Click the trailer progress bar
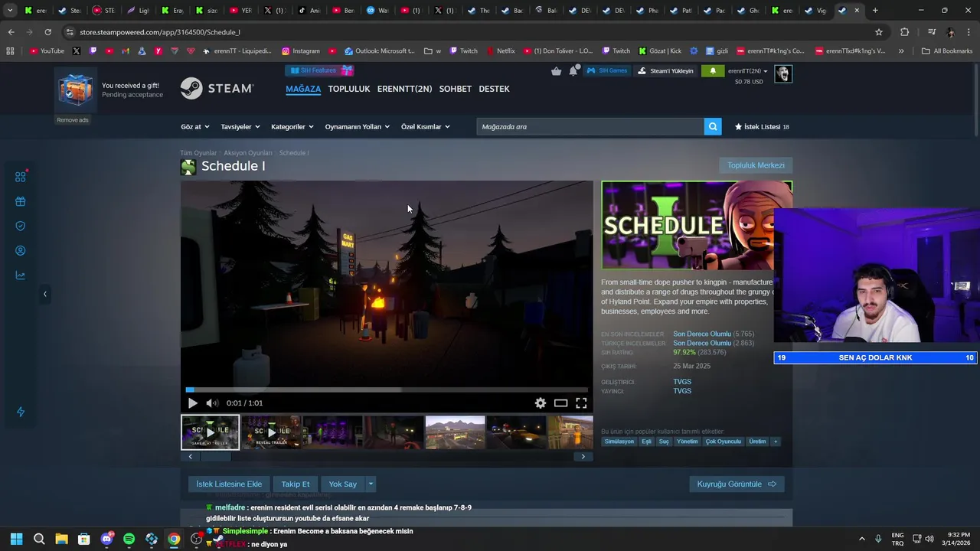Image resolution: width=980 pixels, height=551 pixels. point(387,390)
